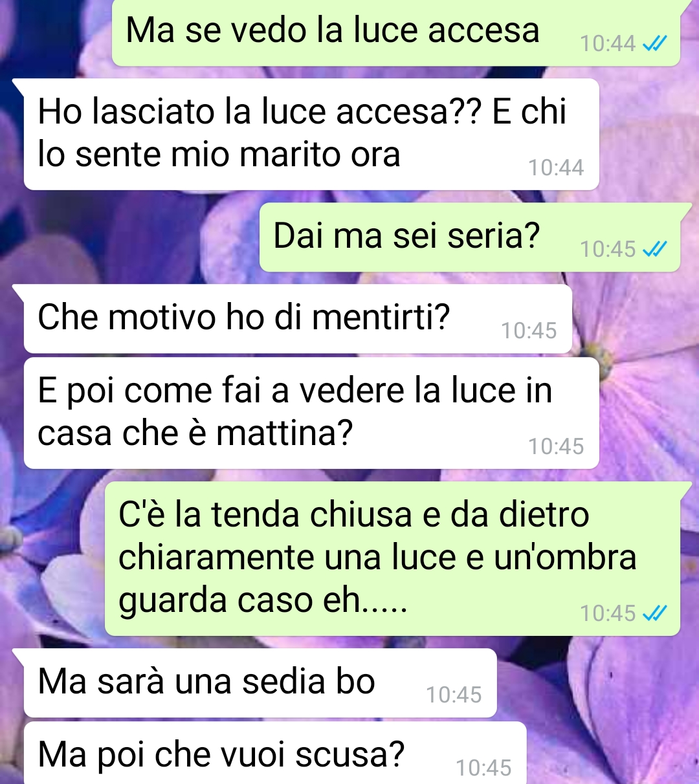This screenshot has height=784, width=699.
Task: Tap the 10:45 timestamp on 'Che motivo' message
Action: tap(529, 331)
